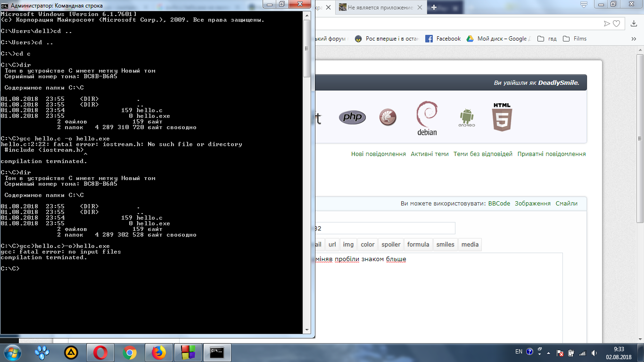Open Google Chrome from the taskbar
The image size is (644, 362).
(130, 352)
